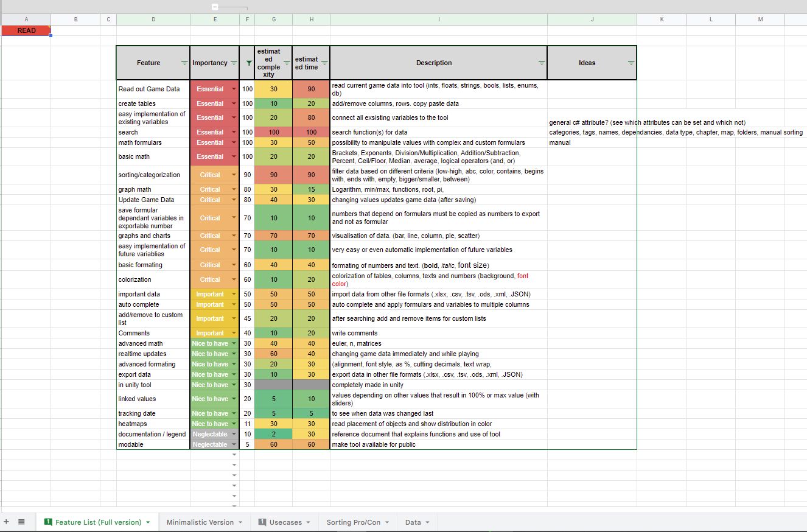807x532 pixels.
Task: Open filter icon on Description header
Action: [x=542, y=63]
